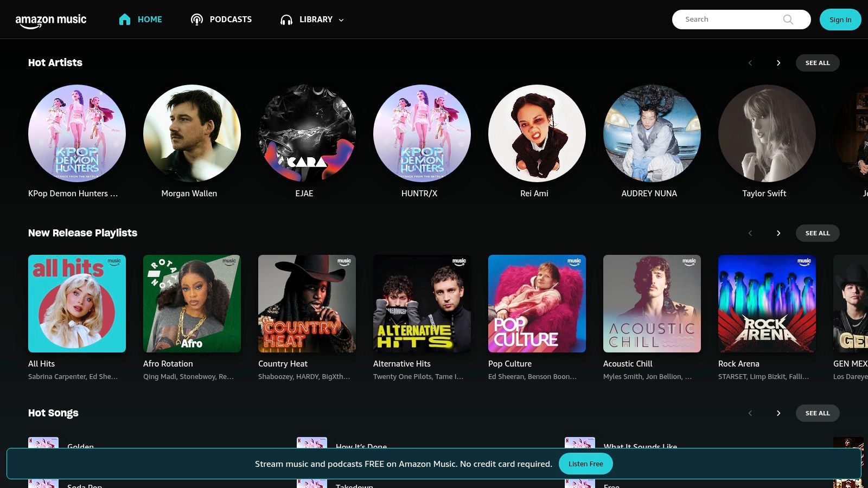Click the Rock Arena playlist title
Screen dimensions: 868x488
coord(739,364)
